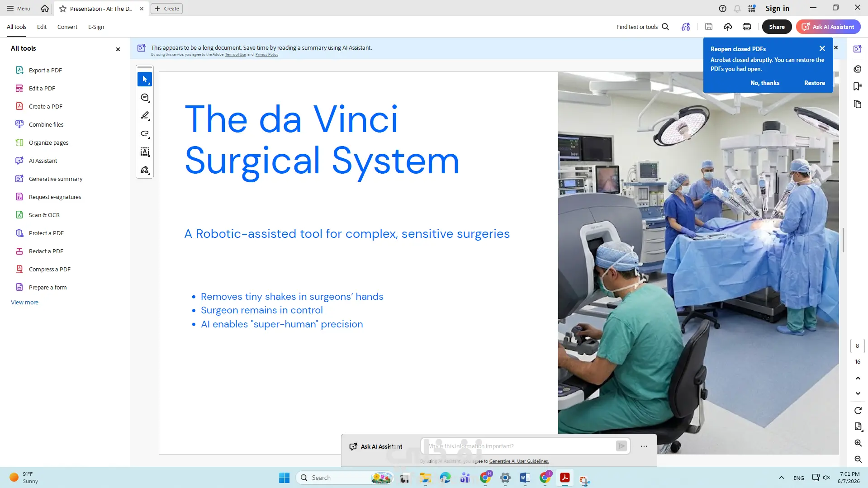Open more options in AI Assistant bar
Screen dimensions: 868x488
pyautogui.click(x=644, y=446)
